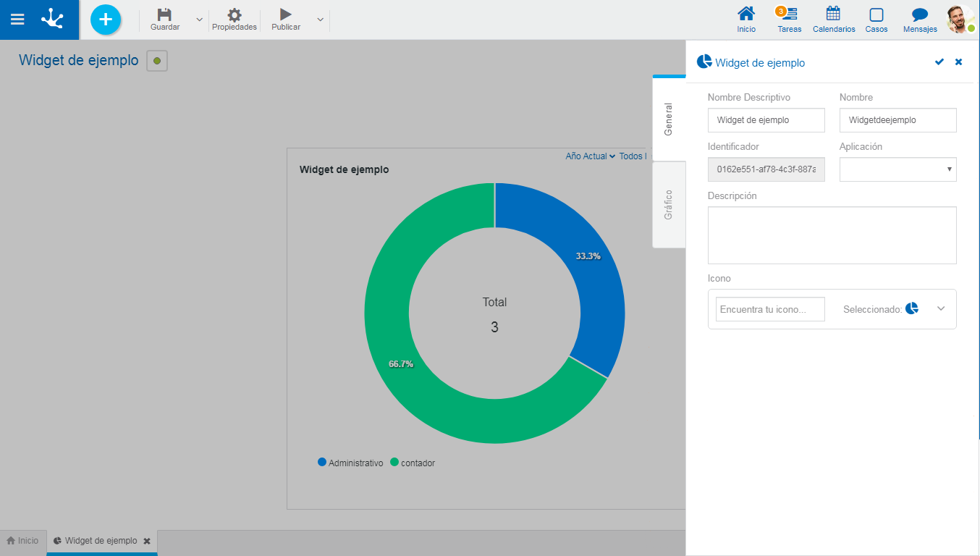Image resolution: width=980 pixels, height=556 pixels.
Task: Edit the Nombre field Widgetdeejemplo
Action: tap(898, 120)
